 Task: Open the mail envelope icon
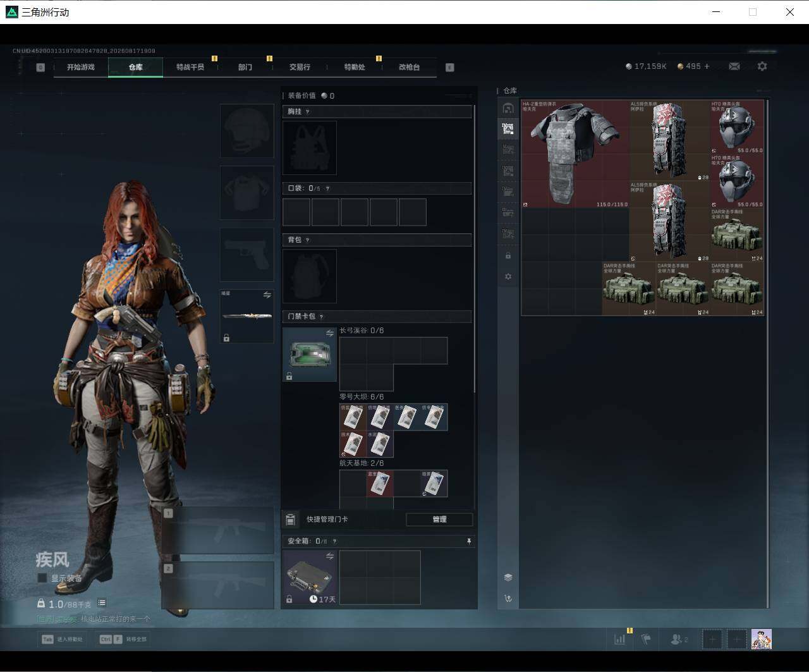734,66
